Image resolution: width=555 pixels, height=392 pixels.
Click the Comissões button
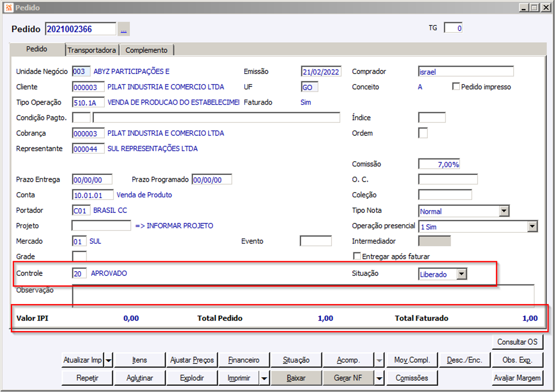tap(412, 378)
